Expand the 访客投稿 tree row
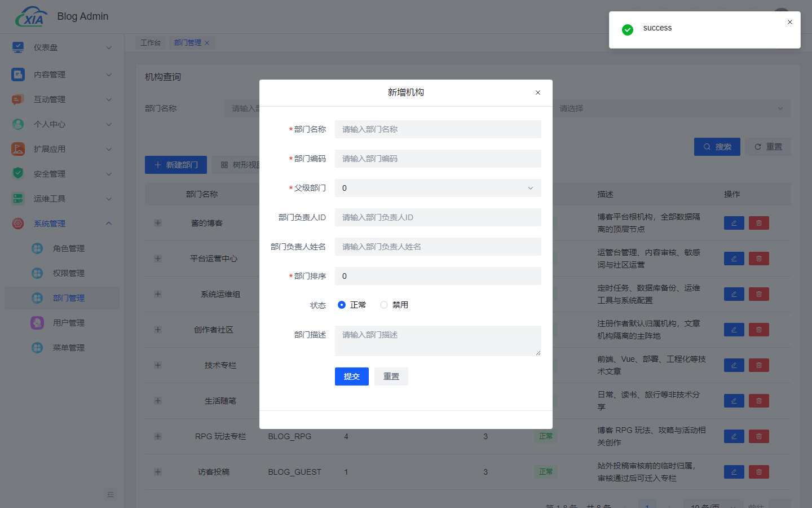 [x=158, y=472]
